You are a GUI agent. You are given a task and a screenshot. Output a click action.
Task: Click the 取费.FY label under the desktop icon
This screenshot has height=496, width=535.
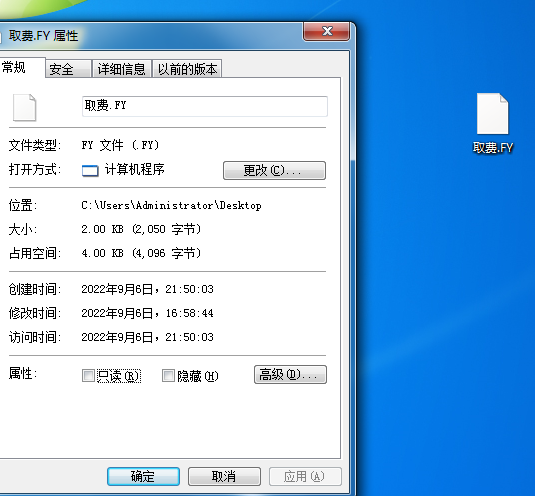493,148
